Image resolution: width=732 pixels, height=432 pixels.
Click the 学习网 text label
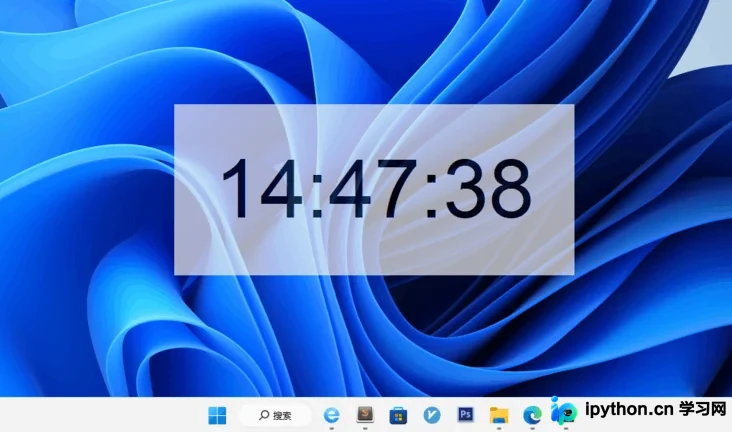pyautogui.click(x=703, y=409)
